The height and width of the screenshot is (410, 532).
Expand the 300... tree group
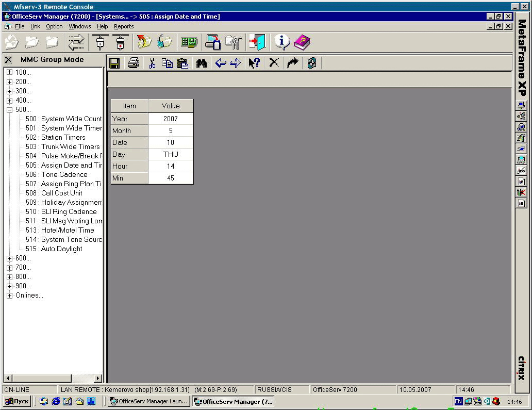9,91
